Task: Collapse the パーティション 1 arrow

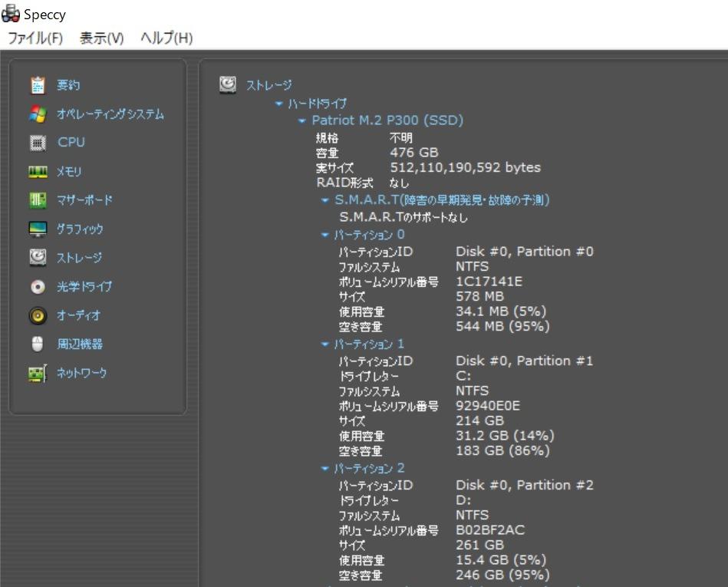Action: (325, 344)
